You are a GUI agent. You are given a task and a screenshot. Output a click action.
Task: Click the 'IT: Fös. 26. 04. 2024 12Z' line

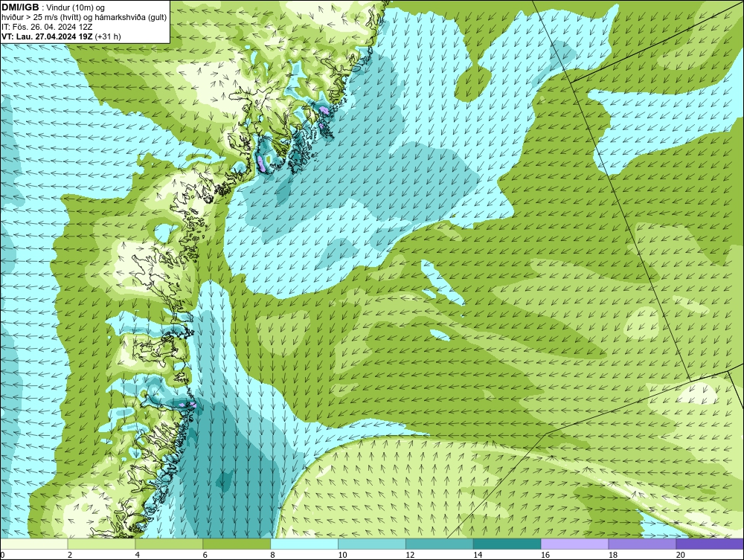(47, 27)
